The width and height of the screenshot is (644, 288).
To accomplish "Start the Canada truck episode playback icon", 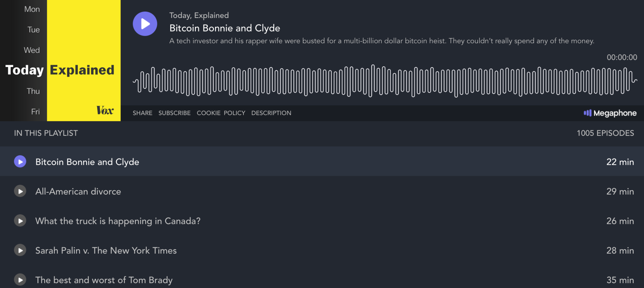I will coord(20,221).
